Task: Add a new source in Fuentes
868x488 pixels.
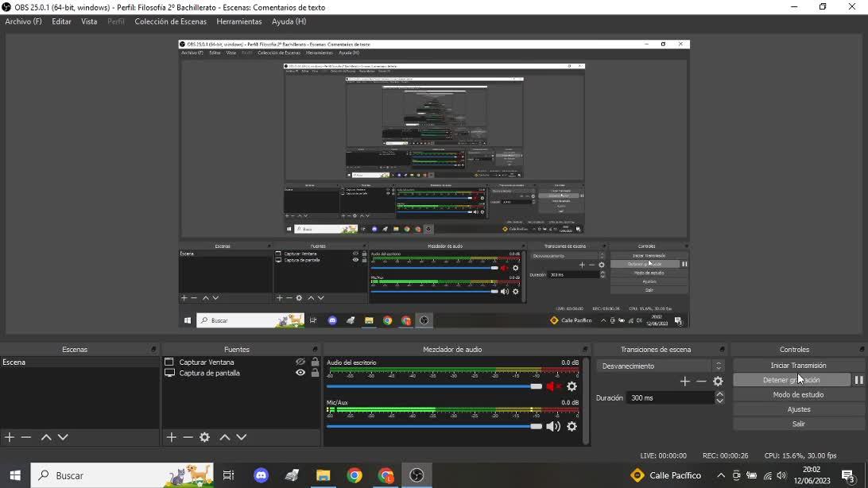Action: pos(171,437)
